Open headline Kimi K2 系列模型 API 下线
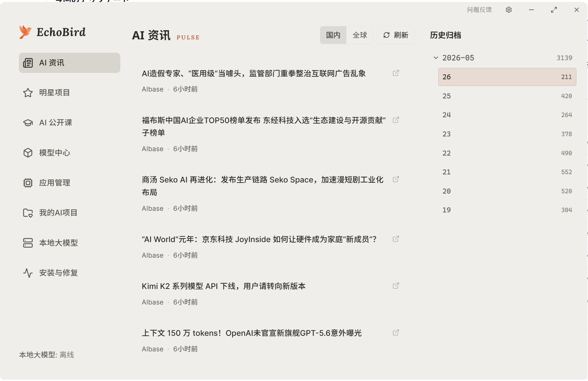 (x=224, y=286)
